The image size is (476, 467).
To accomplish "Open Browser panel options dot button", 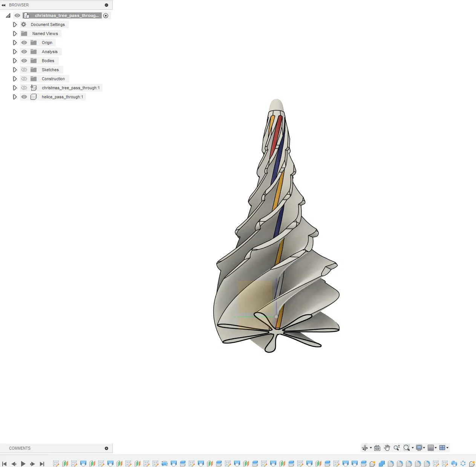I will (x=106, y=5).
